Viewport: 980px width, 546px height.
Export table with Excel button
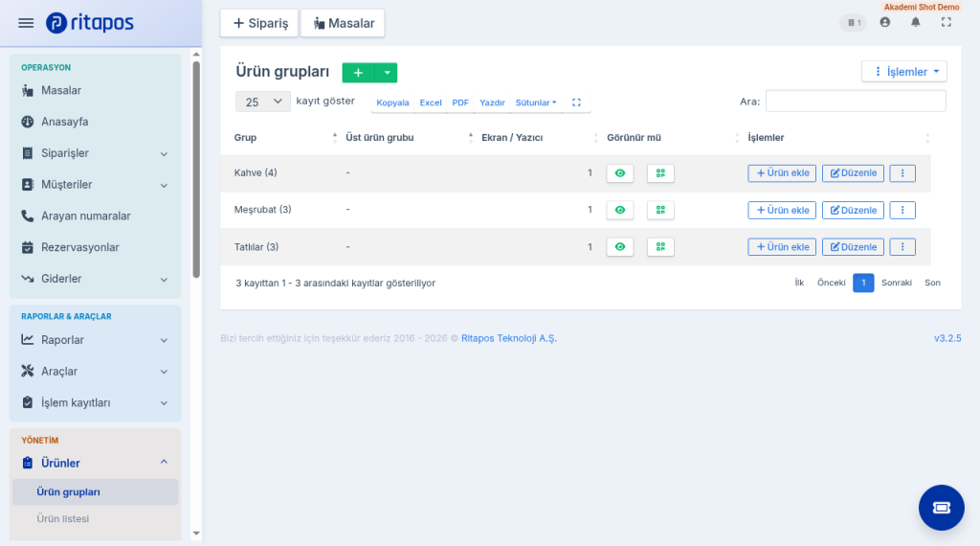pos(431,102)
